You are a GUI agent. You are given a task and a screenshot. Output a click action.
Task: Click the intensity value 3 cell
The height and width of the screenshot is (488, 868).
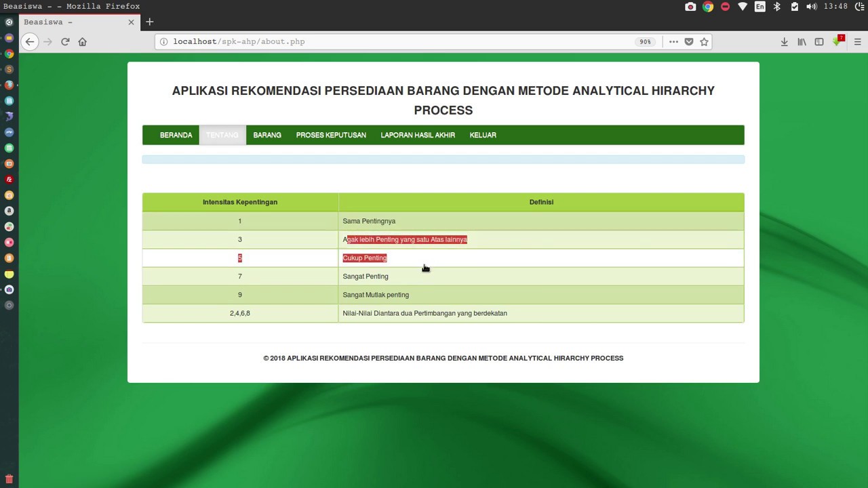[240, 239]
